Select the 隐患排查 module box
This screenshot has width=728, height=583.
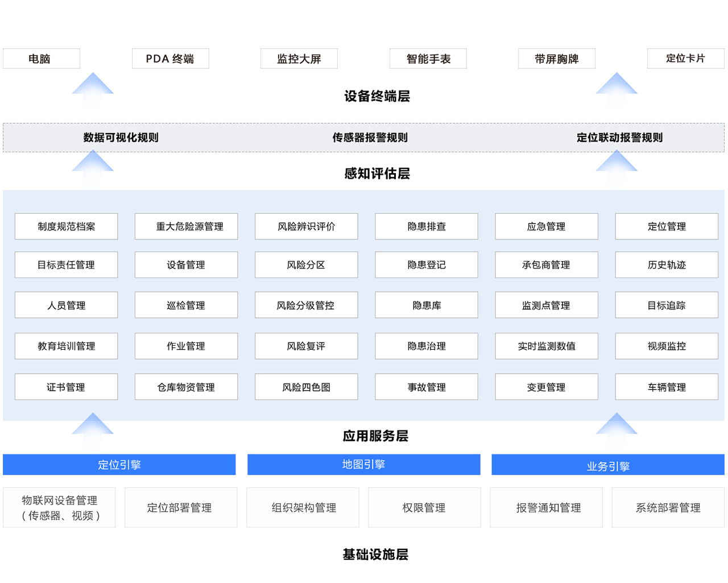click(426, 226)
